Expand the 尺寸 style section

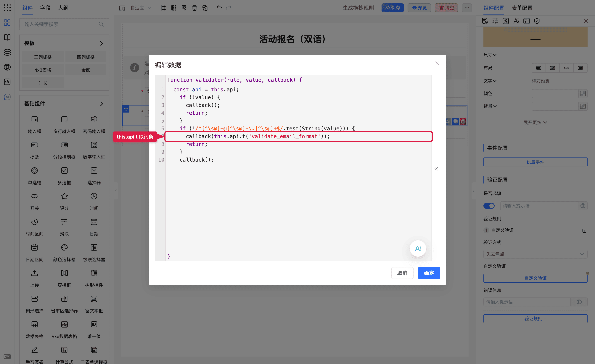pos(490,55)
